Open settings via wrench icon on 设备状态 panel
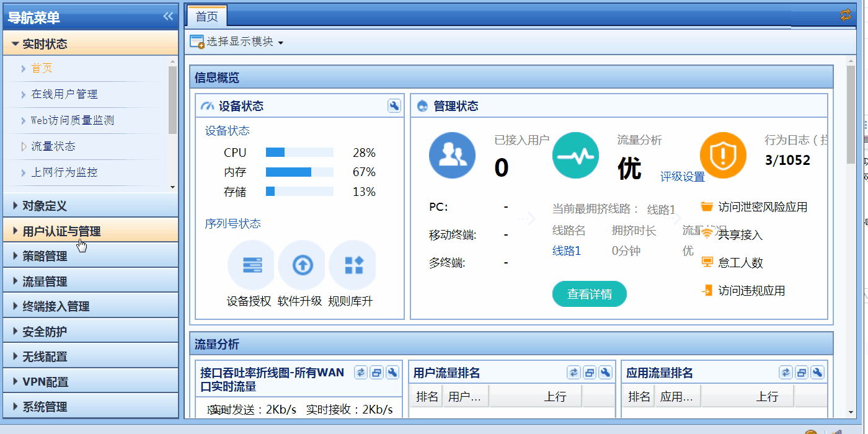Viewport: 868px width, 434px height. point(394,106)
